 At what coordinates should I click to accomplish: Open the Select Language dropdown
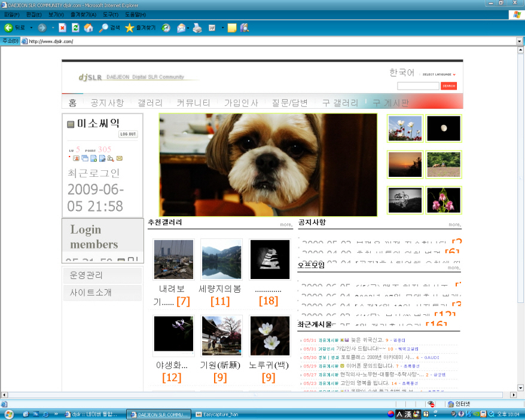[x=439, y=75]
